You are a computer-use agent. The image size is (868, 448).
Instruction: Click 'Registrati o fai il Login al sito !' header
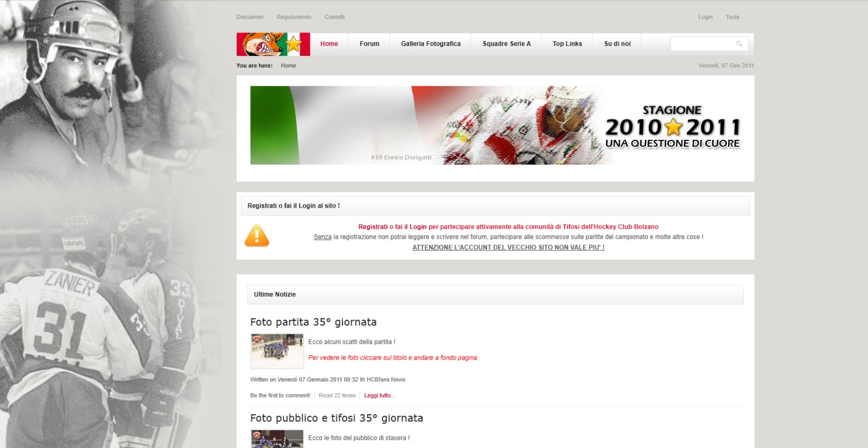tap(495, 206)
